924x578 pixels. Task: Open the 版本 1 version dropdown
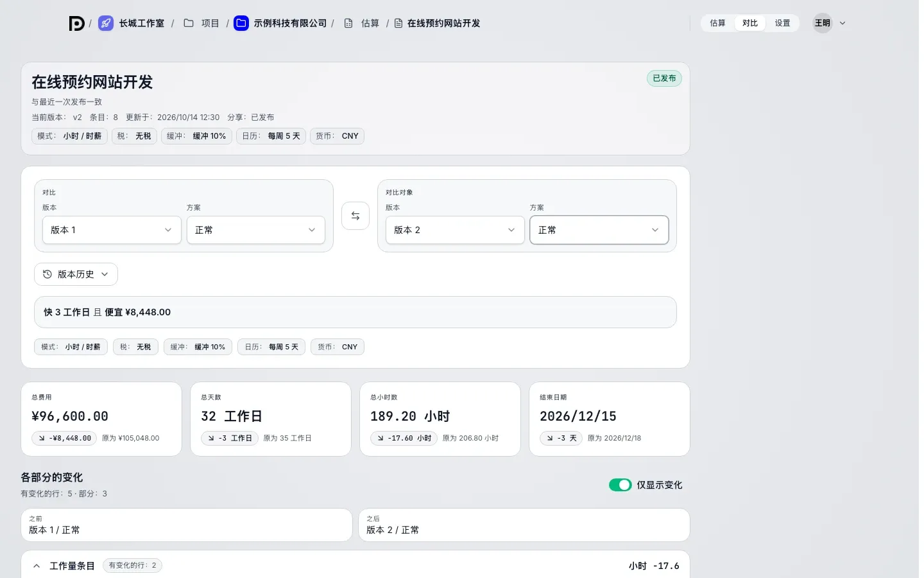112,230
